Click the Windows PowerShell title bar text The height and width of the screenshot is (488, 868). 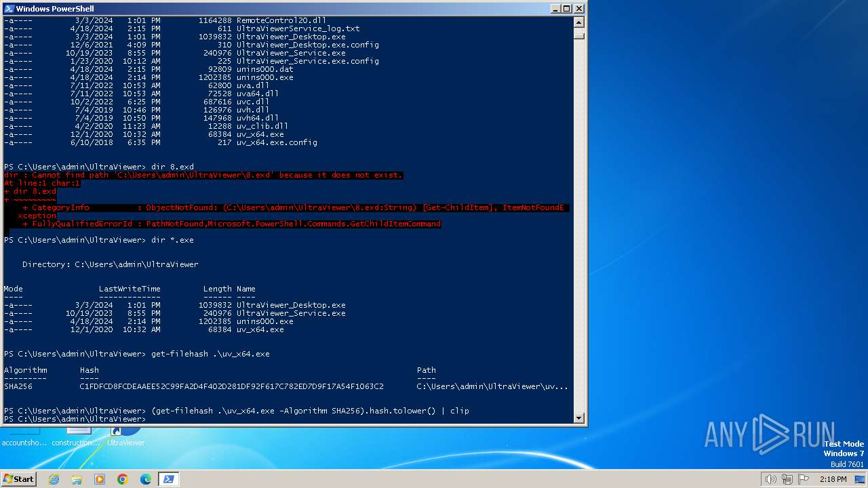tap(55, 9)
